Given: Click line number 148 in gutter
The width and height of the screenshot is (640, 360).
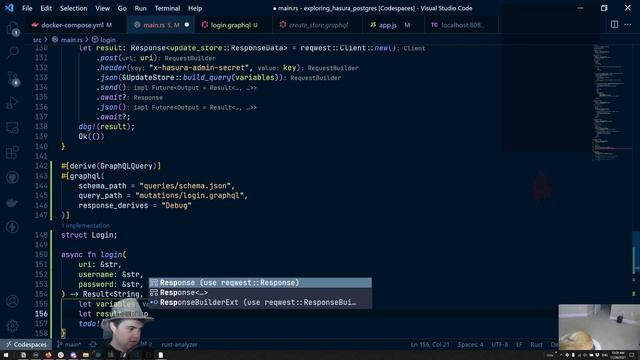Looking at the screenshot, I should 41,235.
